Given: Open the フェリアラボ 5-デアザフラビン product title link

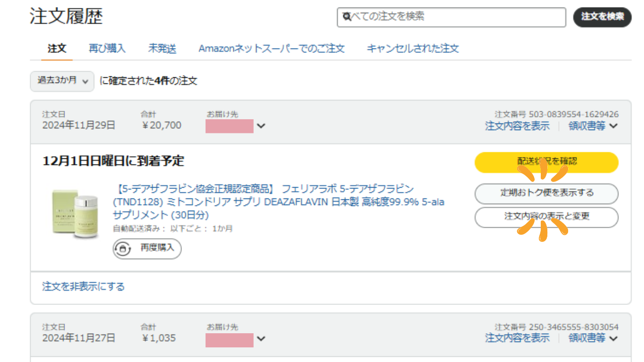Looking at the screenshot, I should click(x=279, y=202).
